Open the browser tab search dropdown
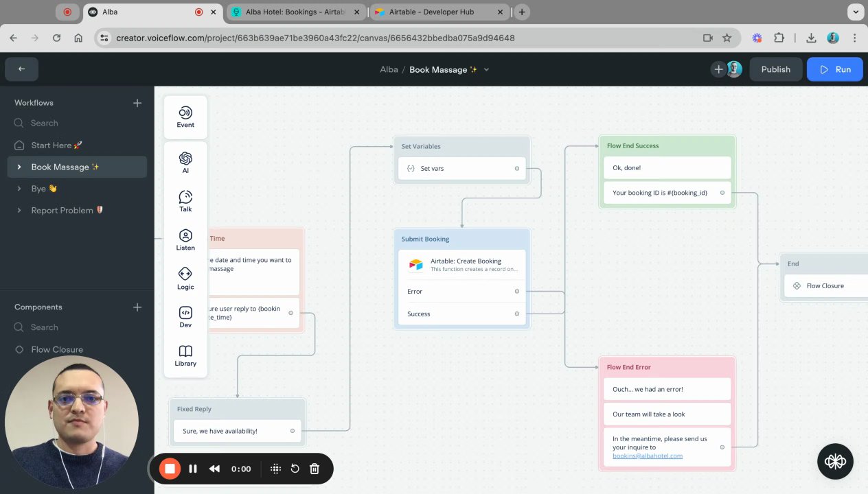 855,12
